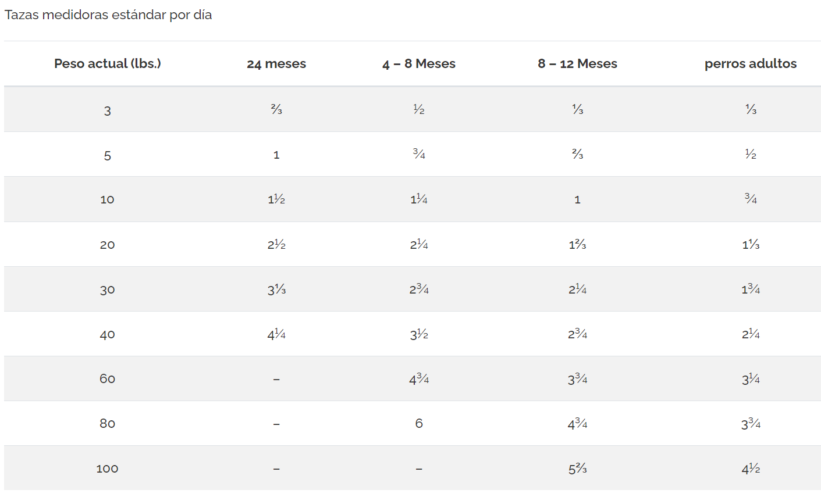This screenshot has height=504, width=821.
Task: Click the 10 lbs weight cell
Action: 108,200
